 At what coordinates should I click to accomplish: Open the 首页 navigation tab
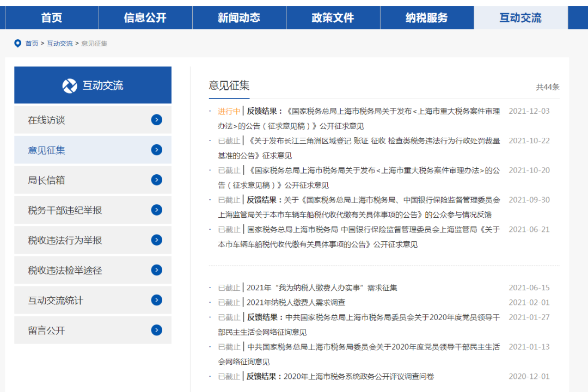52,17
